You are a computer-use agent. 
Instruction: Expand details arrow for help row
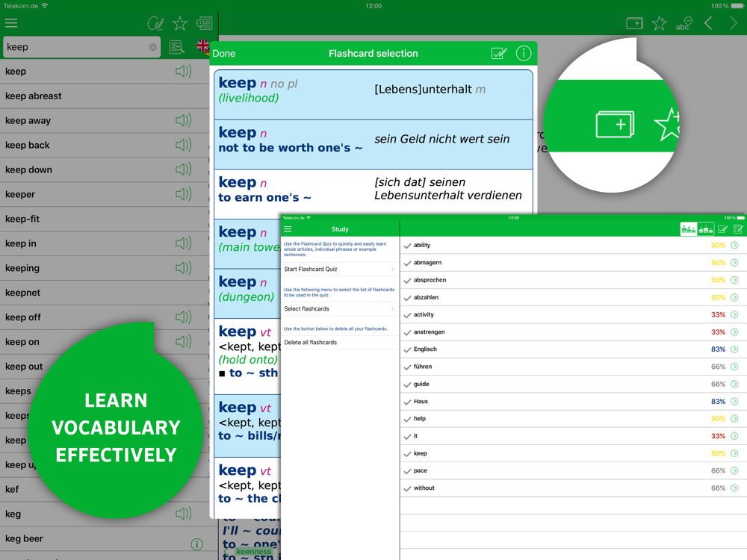(734, 419)
